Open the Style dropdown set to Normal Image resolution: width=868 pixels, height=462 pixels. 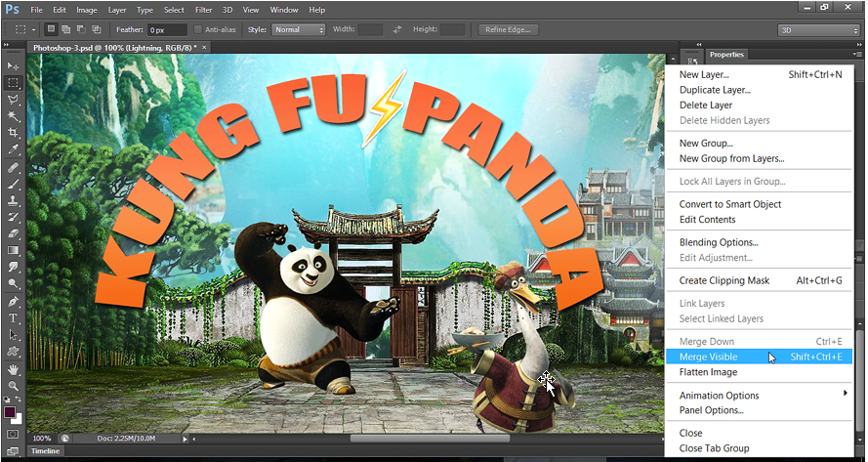click(x=298, y=30)
